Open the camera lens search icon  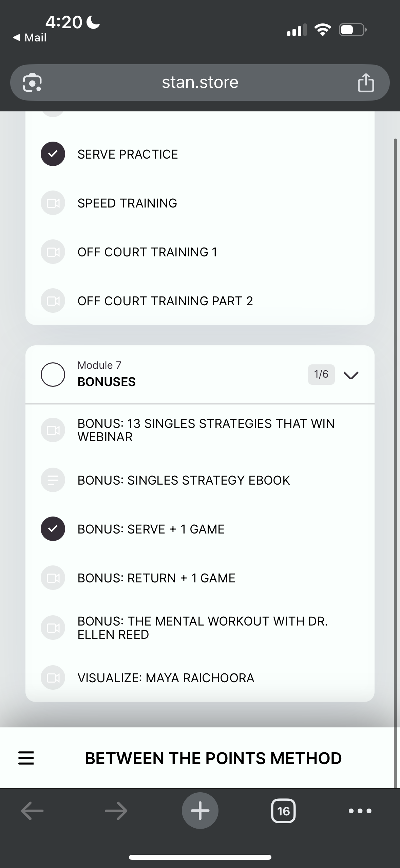[x=32, y=83]
